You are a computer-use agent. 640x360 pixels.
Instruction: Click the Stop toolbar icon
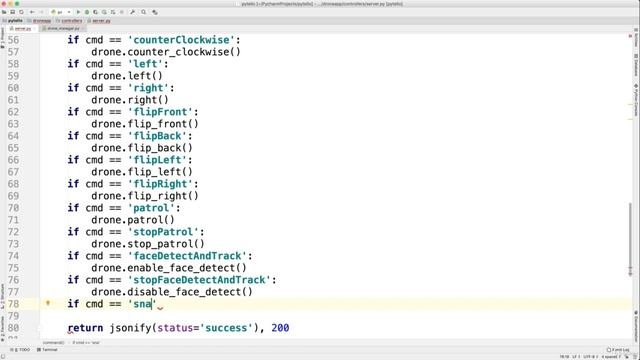(122, 12)
